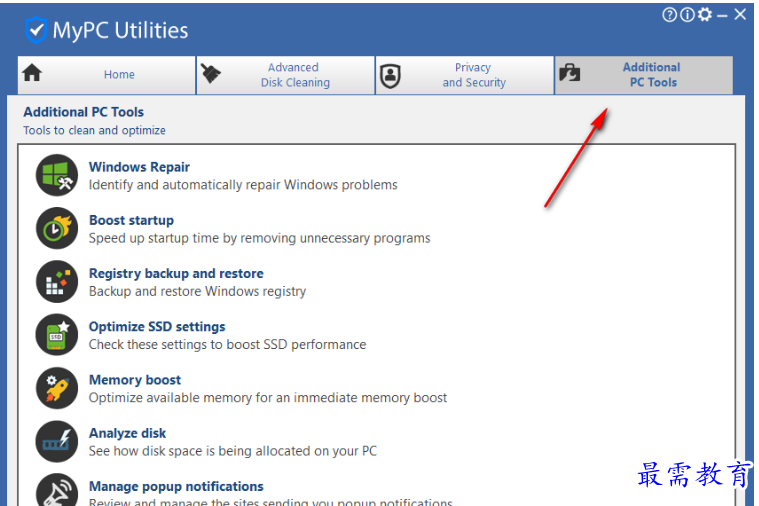Minimize the MyPC Utilities window
The image size is (759, 506).
[722, 16]
